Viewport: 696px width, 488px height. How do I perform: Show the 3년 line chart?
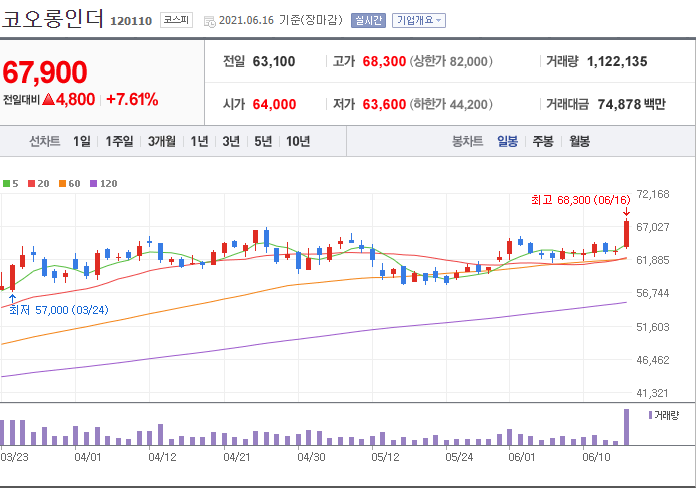[x=231, y=142]
